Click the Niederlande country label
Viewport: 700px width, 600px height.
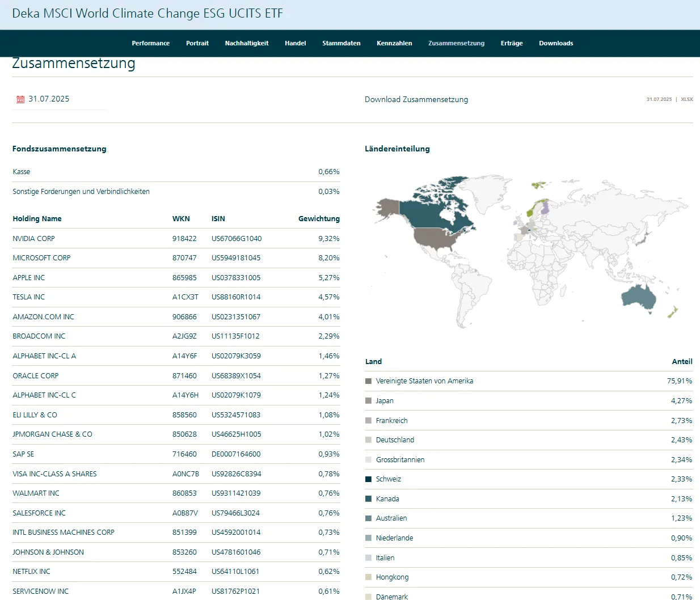[x=394, y=538]
